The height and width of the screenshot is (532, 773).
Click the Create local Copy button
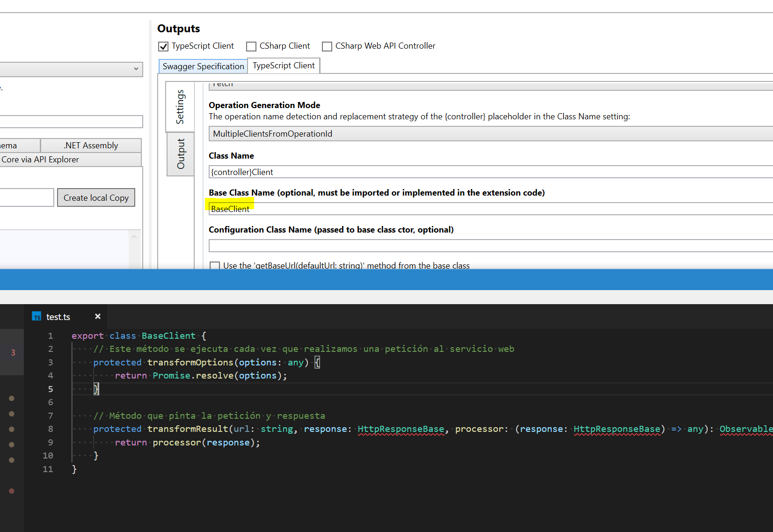pyautogui.click(x=96, y=197)
